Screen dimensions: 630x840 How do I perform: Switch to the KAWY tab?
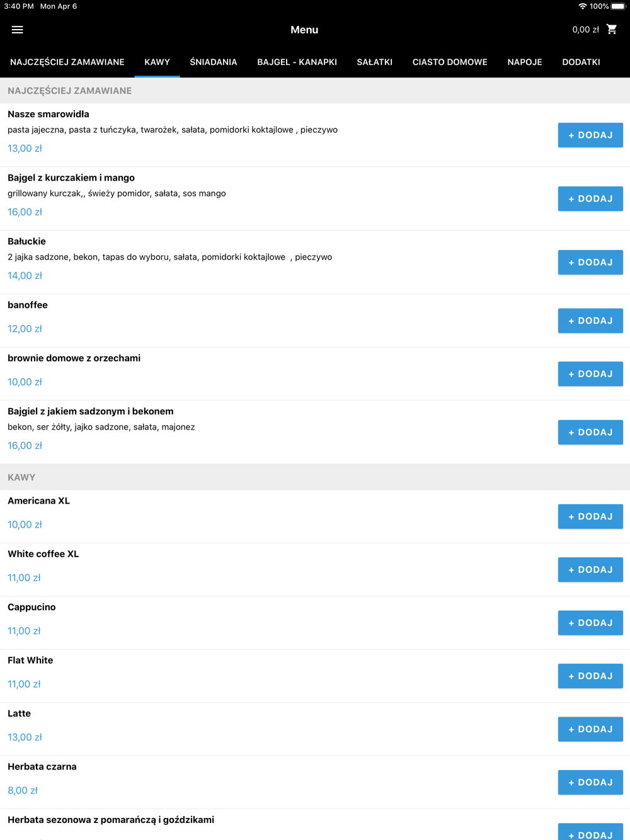[x=157, y=62]
